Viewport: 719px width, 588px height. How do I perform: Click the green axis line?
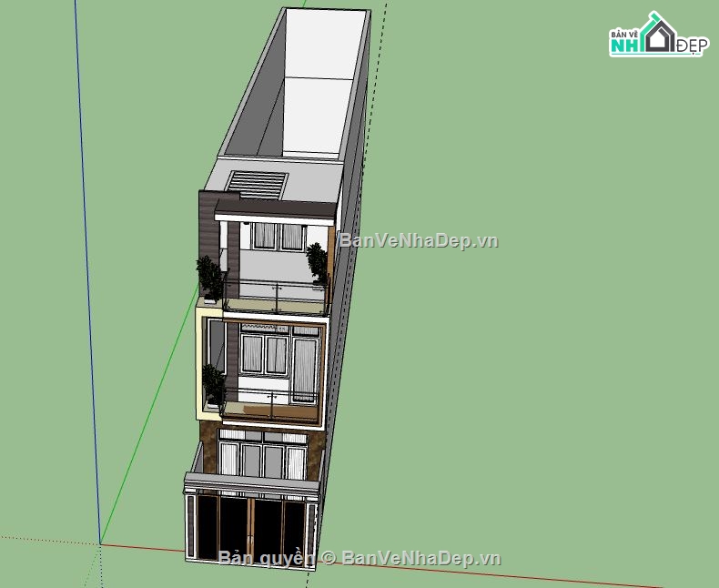(146, 428)
